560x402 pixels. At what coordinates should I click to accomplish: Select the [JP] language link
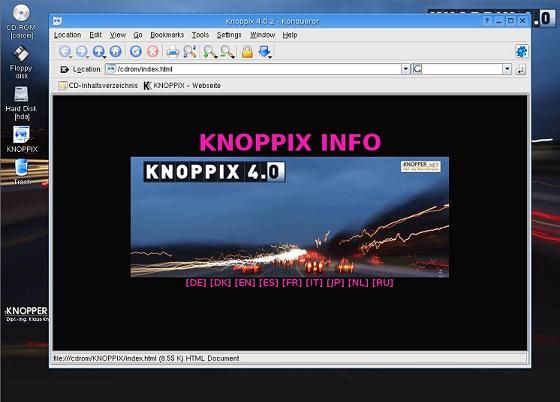[x=335, y=283]
